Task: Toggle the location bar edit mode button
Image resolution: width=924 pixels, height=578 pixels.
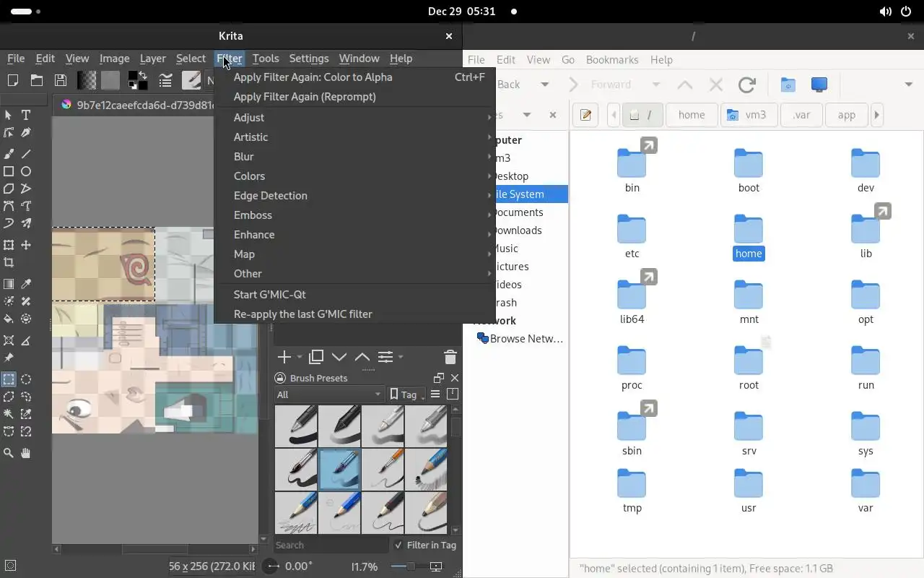Action: [x=585, y=115]
